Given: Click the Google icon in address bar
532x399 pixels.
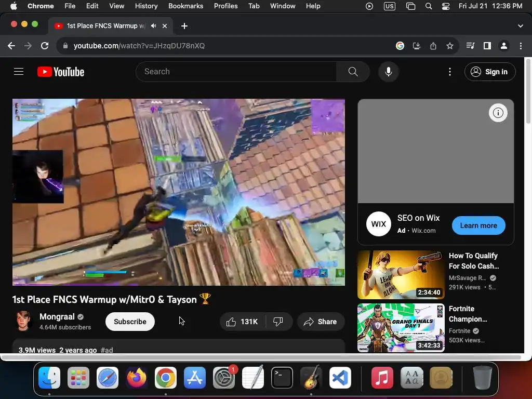Looking at the screenshot, I should pyautogui.click(x=400, y=46).
